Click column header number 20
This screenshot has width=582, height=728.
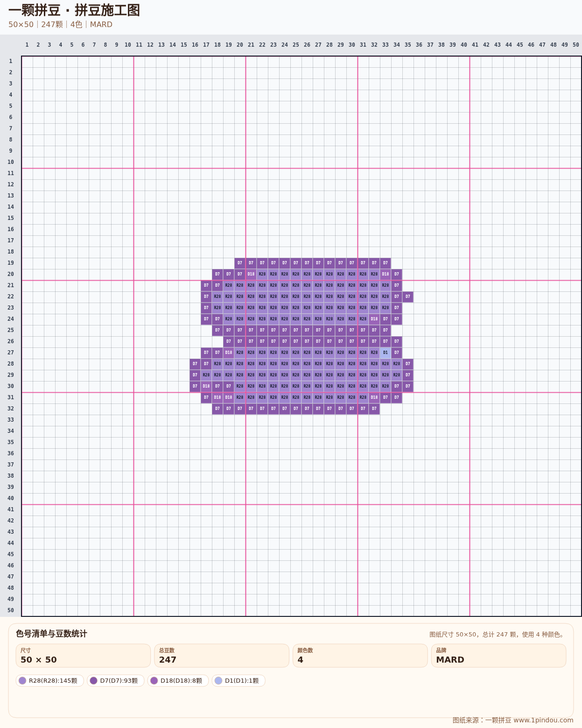240,45
